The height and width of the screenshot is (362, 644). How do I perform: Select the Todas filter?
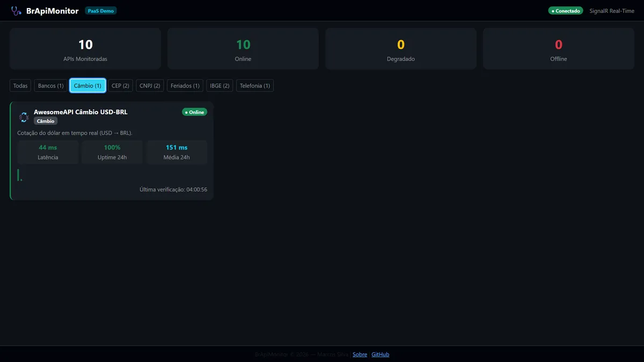tap(20, 86)
